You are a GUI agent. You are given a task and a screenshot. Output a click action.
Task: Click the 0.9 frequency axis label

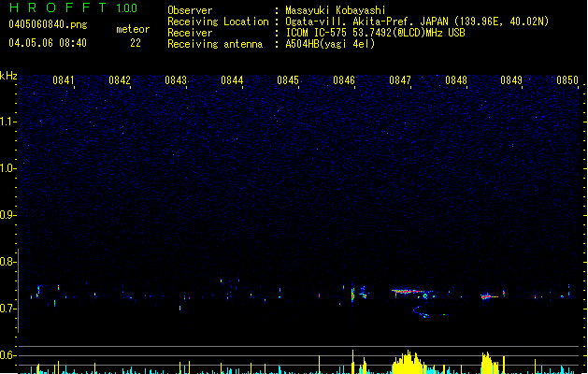pyautogui.click(x=8, y=215)
